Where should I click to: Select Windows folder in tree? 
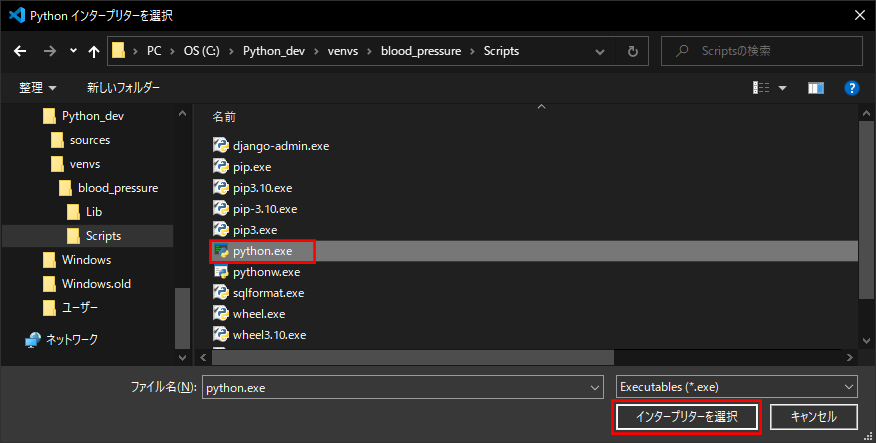pos(86,260)
